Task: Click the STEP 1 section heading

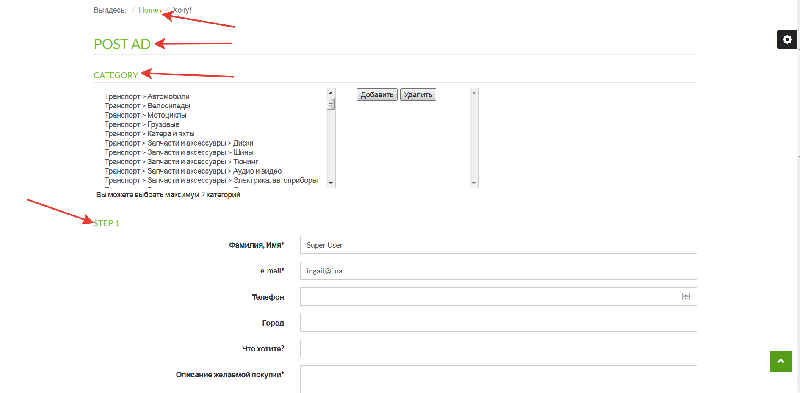Action: (107, 223)
